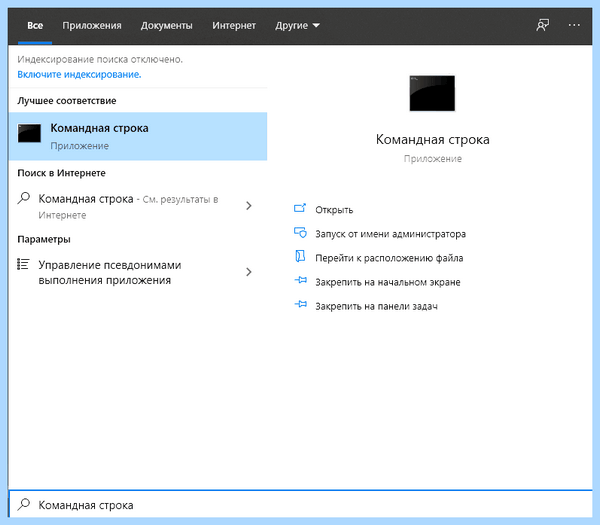Screen dimensions: 600x525
Task: Expand the Другие dropdown
Action: [x=297, y=26]
